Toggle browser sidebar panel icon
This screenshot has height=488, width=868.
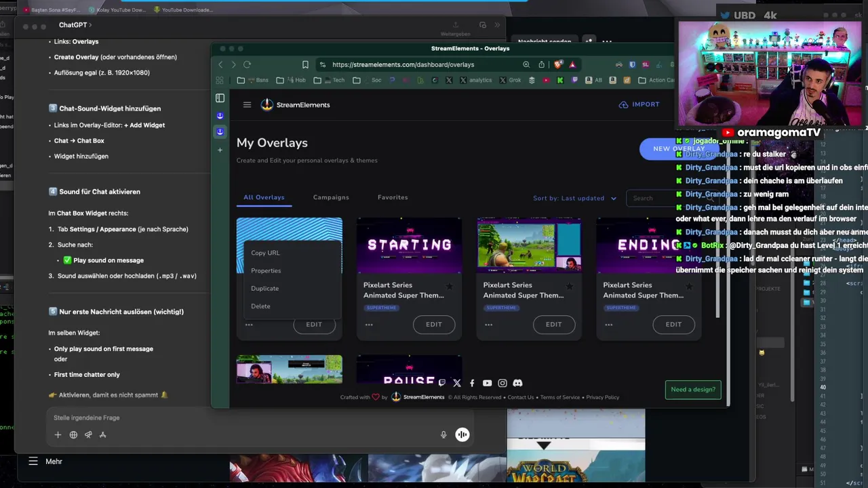click(x=220, y=98)
